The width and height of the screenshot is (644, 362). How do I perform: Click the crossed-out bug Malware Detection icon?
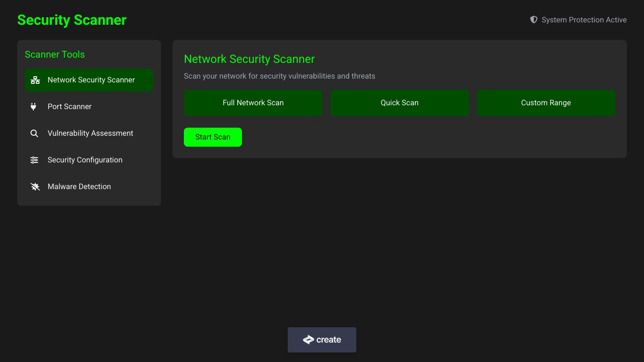pyautogui.click(x=35, y=187)
